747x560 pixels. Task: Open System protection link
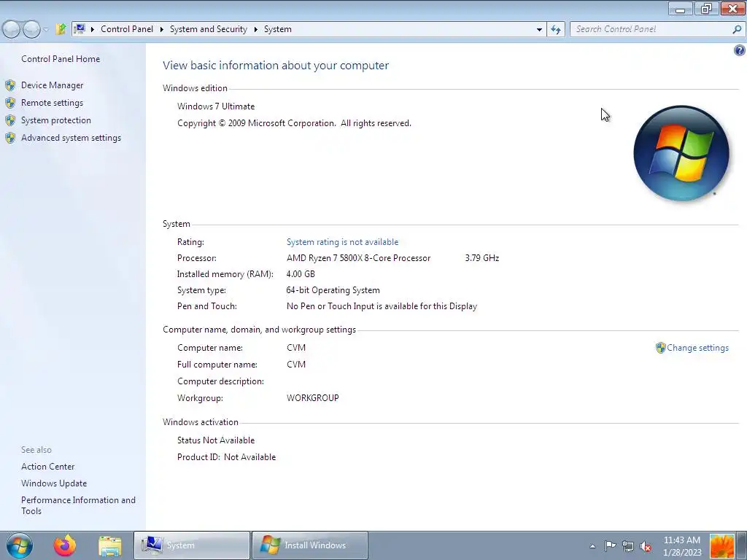pos(55,120)
